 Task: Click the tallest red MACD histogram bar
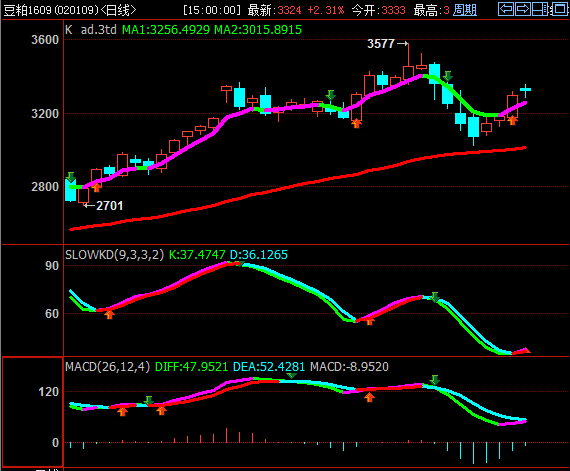(x=226, y=435)
